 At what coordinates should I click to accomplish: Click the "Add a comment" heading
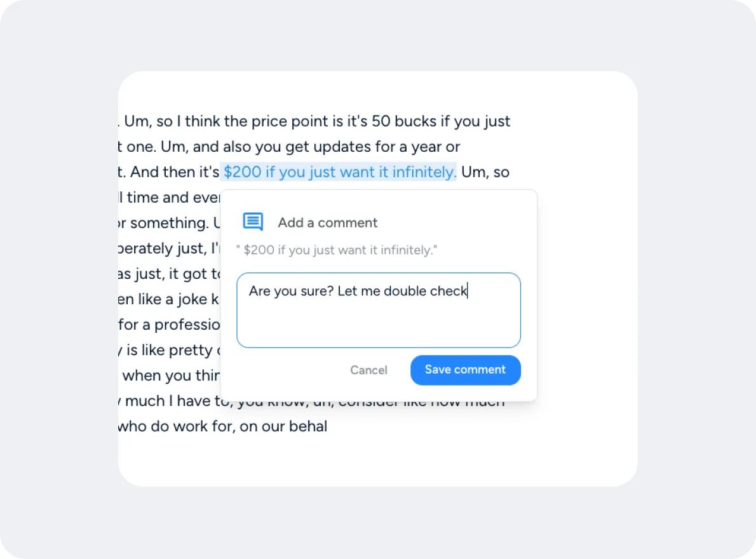point(327,223)
